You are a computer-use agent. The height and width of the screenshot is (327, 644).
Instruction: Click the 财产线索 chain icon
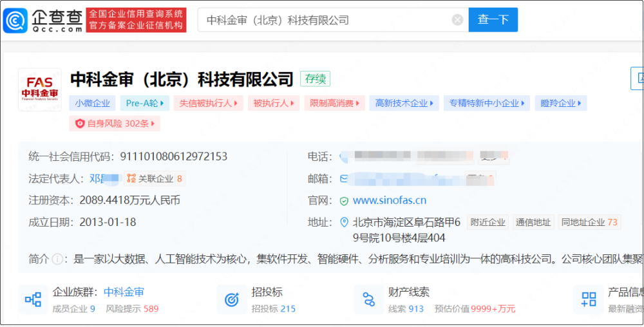coord(369,299)
